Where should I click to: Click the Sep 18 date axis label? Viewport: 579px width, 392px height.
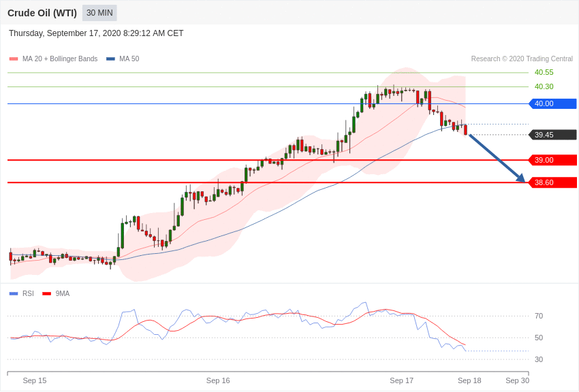[x=469, y=380]
